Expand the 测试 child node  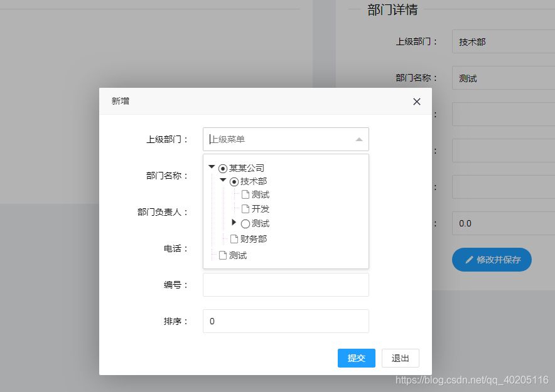point(233,223)
